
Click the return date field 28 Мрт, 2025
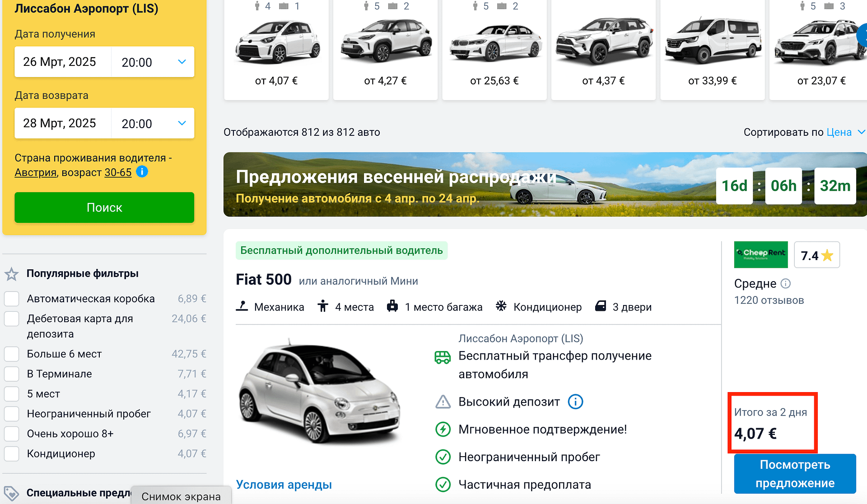(x=63, y=123)
